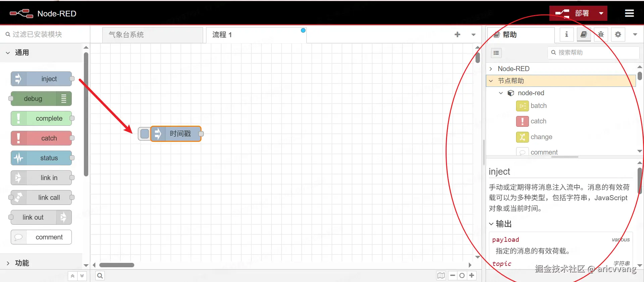Image resolution: width=644 pixels, height=282 pixels.
Task: Switch to the 气象台系统 flow tab
Action: point(153,35)
